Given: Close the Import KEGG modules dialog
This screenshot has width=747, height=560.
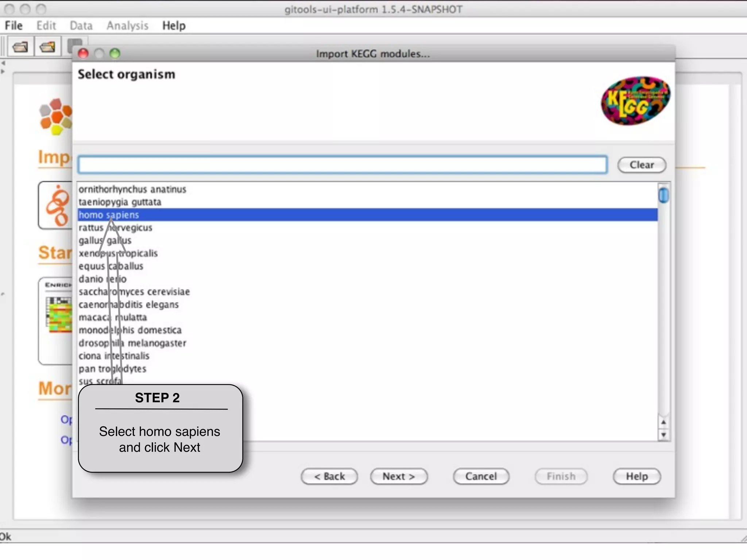Looking at the screenshot, I should 83,54.
